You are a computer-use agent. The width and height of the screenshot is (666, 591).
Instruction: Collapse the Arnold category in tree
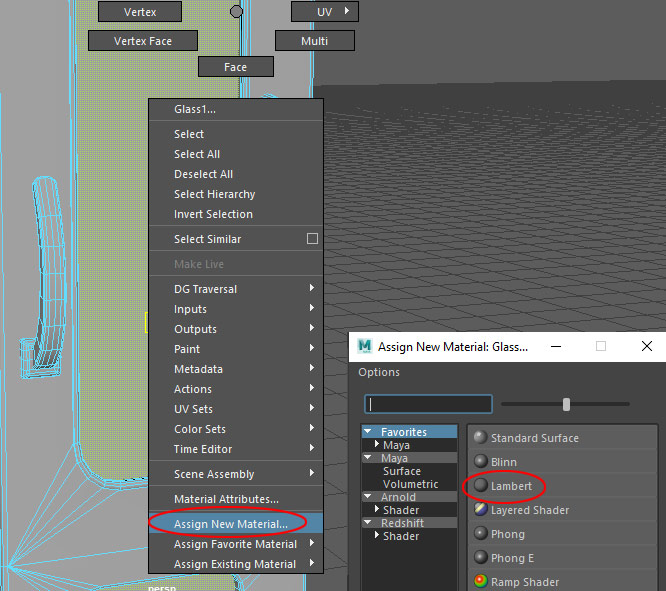[369, 497]
